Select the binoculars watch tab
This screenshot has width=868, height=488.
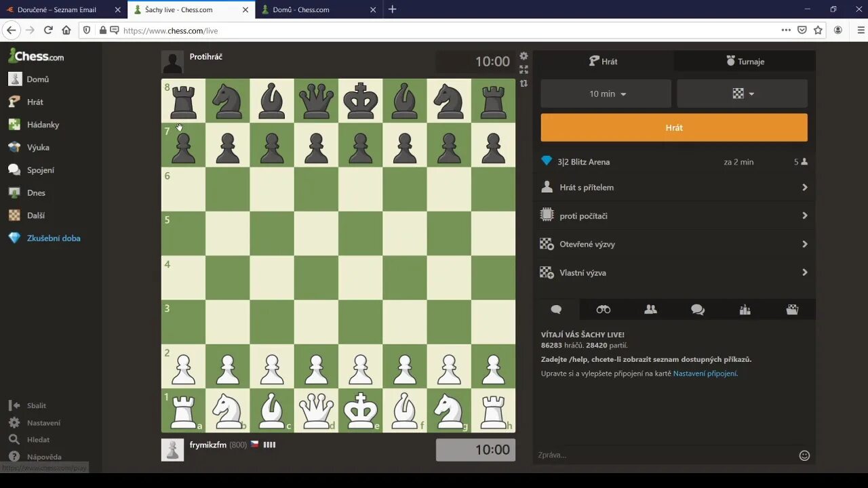(604, 310)
